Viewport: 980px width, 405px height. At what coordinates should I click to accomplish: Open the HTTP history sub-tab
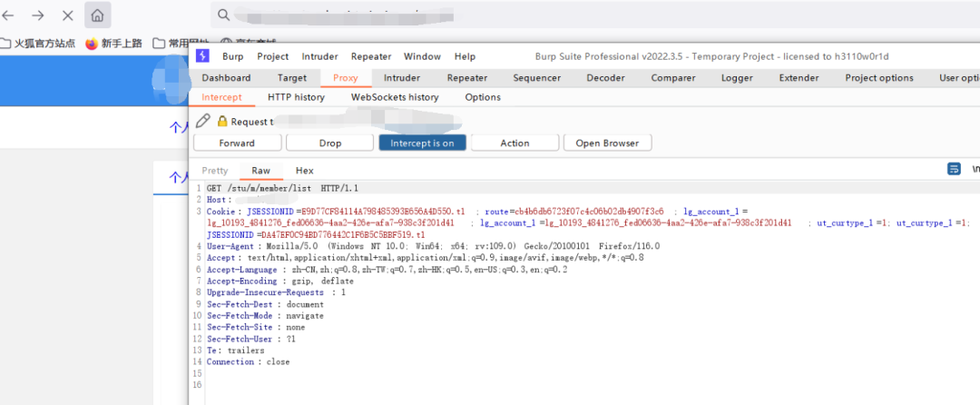(296, 97)
